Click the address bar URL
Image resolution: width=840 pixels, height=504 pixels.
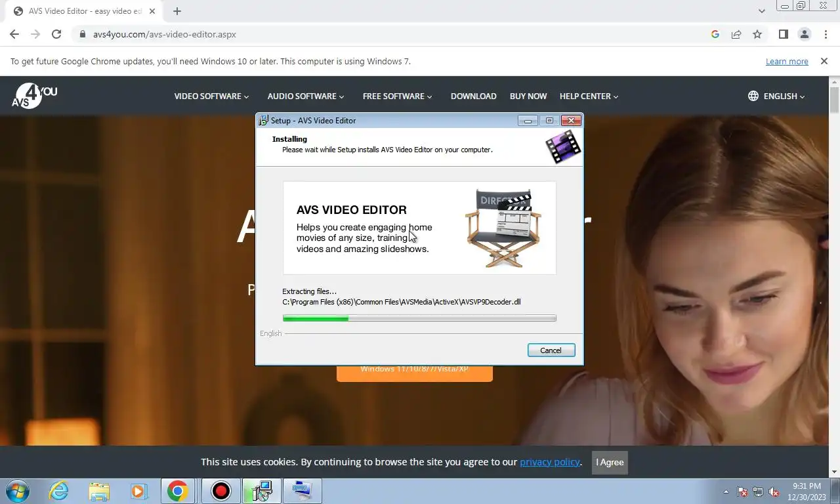coord(165,34)
